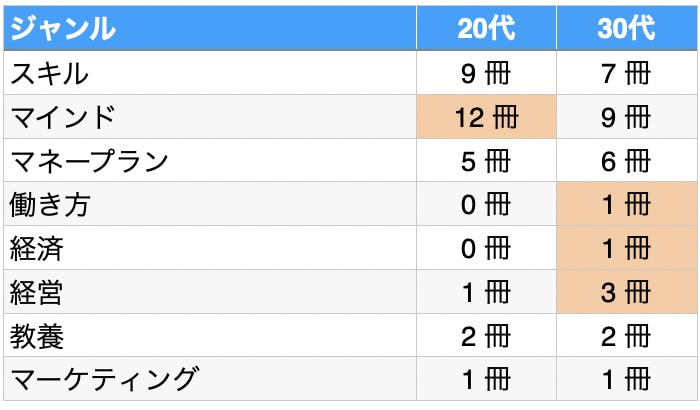Select the 6 冊 cell
Viewport: 700px width, 410px height.
626,161
